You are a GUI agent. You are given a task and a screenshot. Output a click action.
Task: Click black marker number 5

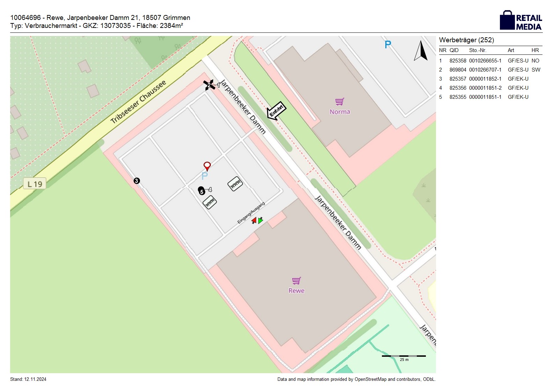pos(201,191)
